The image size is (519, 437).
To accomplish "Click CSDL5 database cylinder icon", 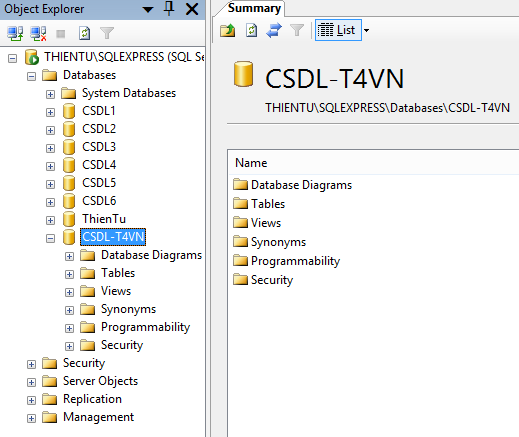I will pyautogui.click(x=69, y=183).
